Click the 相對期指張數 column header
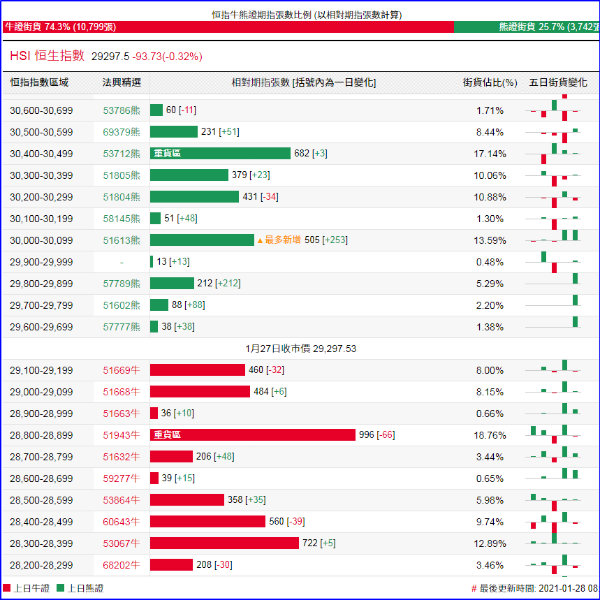Image resolution: width=600 pixels, height=600 pixels. click(304, 82)
